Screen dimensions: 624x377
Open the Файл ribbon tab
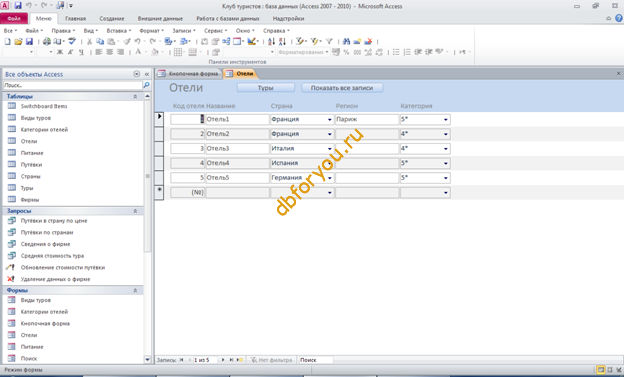click(14, 19)
